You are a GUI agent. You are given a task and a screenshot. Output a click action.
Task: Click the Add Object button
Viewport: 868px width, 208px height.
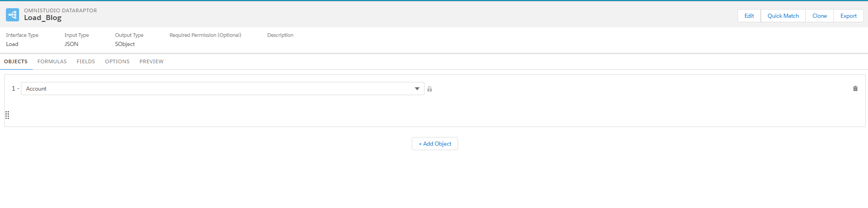[434, 144]
